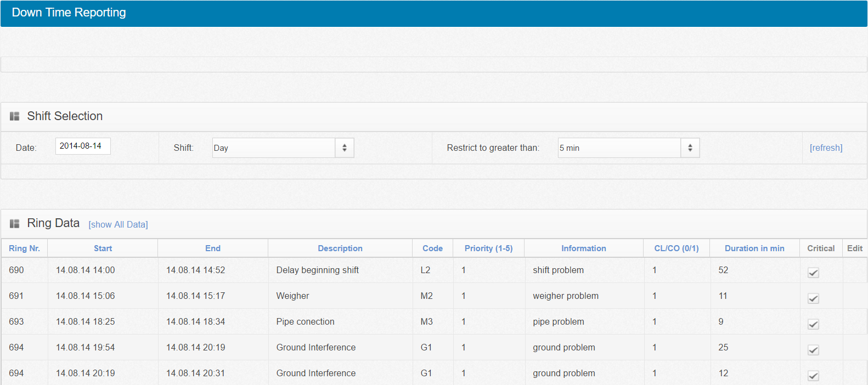Image resolution: width=868 pixels, height=385 pixels.
Task: Toggle Critical checkbox for ring 691
Action: click(813, 298)
